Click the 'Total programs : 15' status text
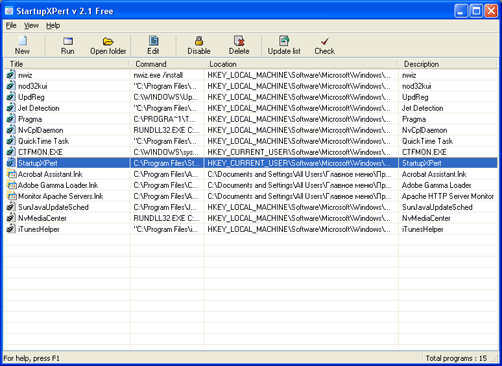This screenshot has width=502, height=366. point(456,358)
